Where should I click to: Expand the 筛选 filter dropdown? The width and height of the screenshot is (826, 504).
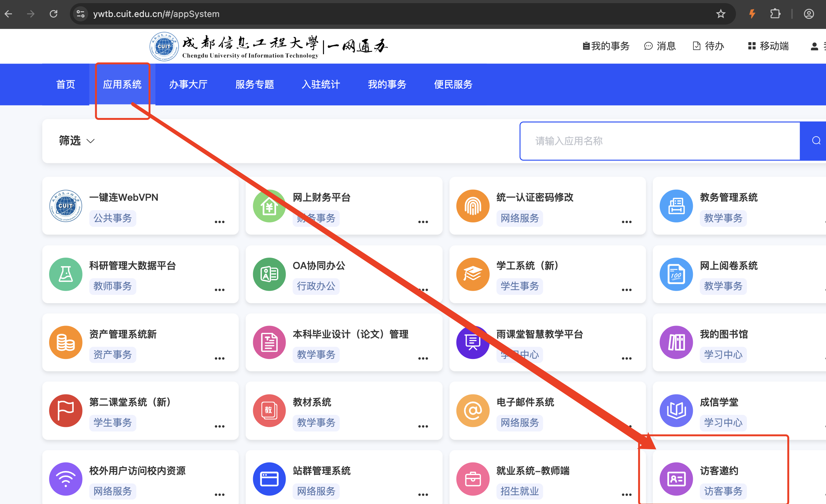click(x=77, y=141)
